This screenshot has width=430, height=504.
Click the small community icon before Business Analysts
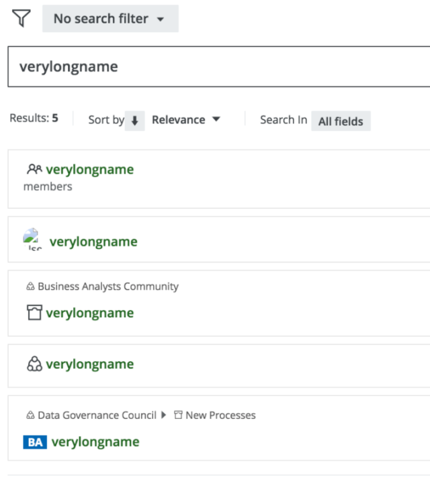(x=30, y=286)
